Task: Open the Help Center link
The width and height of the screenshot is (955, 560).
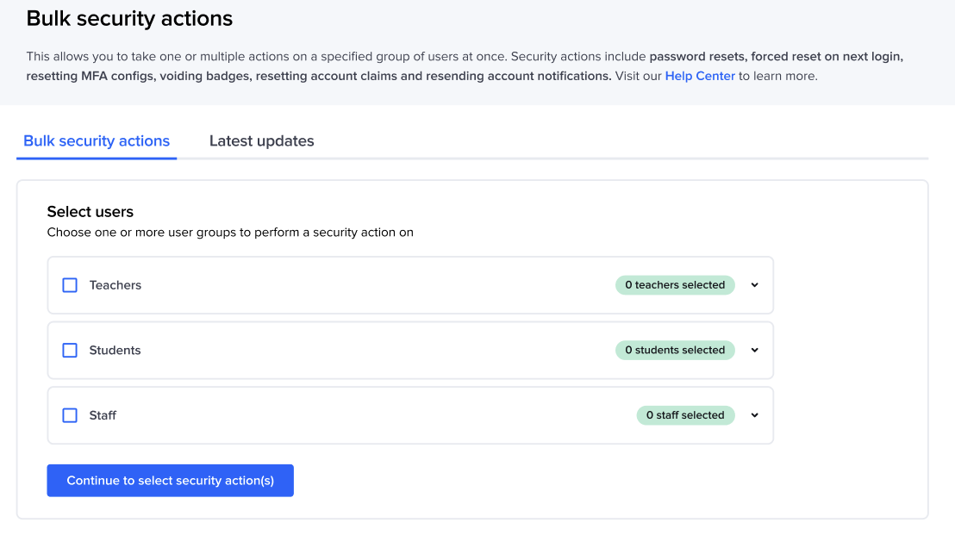Action: tap(700, 76)
